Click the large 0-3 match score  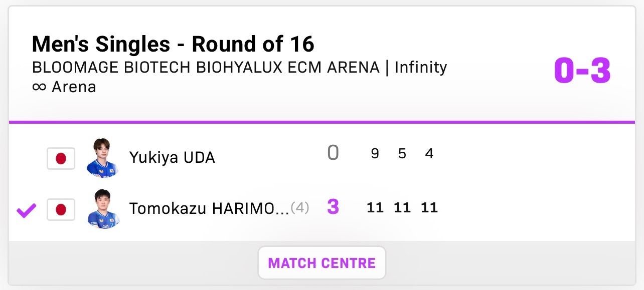582,71
